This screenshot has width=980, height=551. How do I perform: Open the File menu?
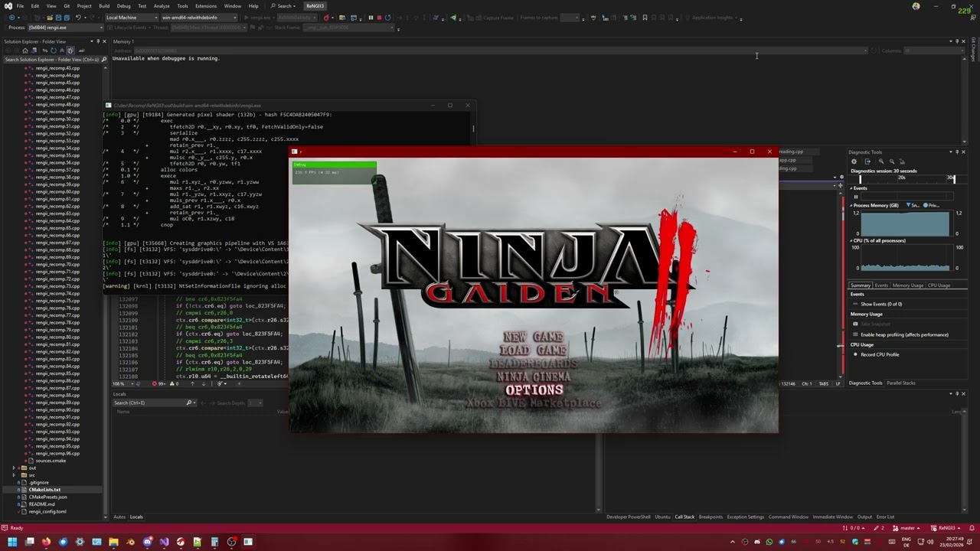(x=20, y=6)
